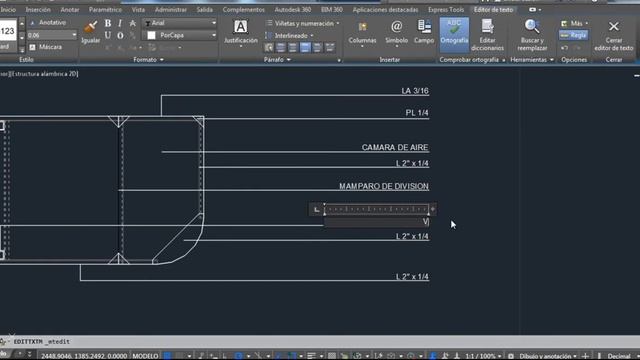640x360 pixels.
Task: Toggle strikethrough text formatting
Action: pos(133,23)
